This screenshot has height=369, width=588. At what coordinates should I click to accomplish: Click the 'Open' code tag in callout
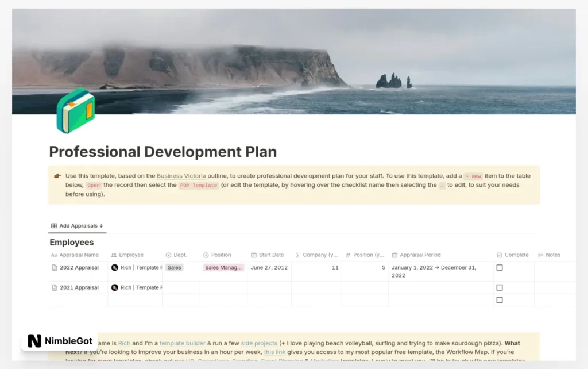pyautogui.click(x=94, y=186)
